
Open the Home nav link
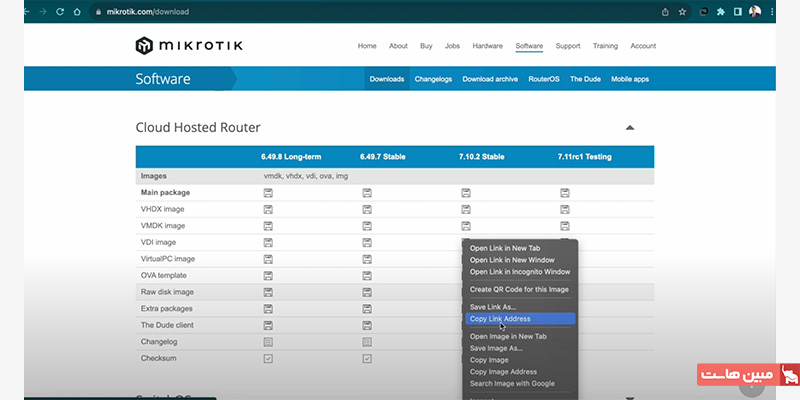tap(367, 46)
